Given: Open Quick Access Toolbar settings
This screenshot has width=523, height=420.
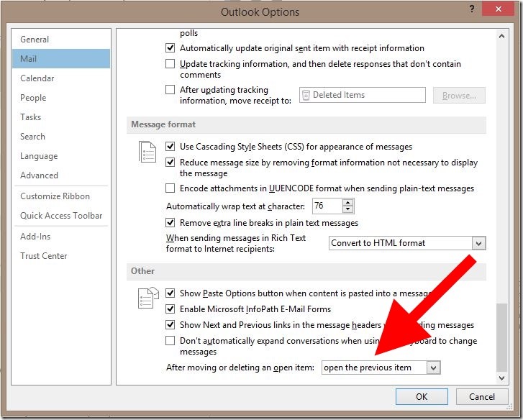Looking at the screenshot, I should point(61,215).
